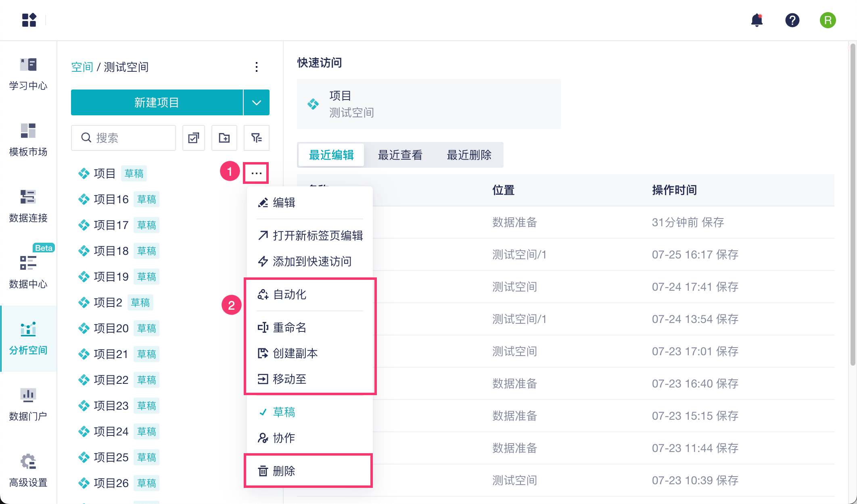
Task: Click the 项目 row three-dot more button
Action: click(x=256, y=173)
